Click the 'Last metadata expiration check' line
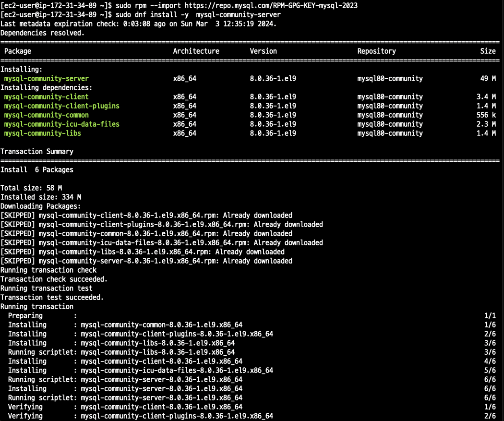Screen dimensions: 504x421 [138, 24]
